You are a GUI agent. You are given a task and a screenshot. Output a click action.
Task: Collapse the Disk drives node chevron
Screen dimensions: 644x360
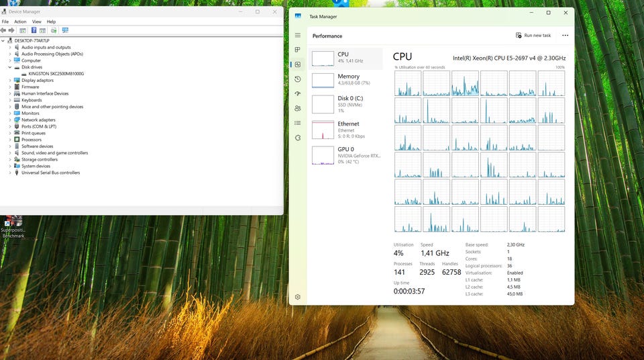click(x=10, y=67)
